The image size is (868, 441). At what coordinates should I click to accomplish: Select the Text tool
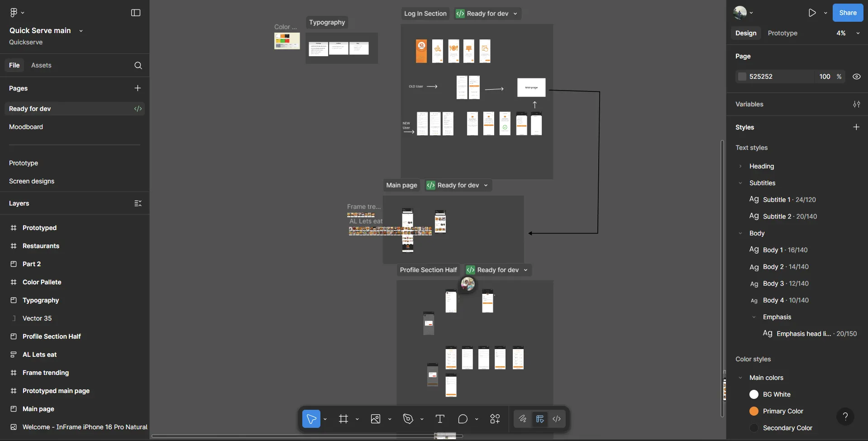(439, 419)
